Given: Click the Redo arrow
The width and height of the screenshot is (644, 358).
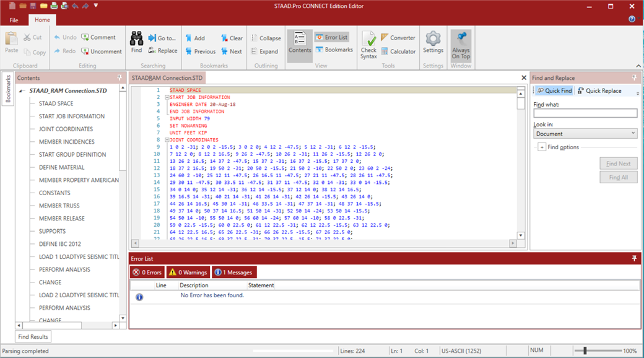Looking at the screenshot, I should (57, 51).
